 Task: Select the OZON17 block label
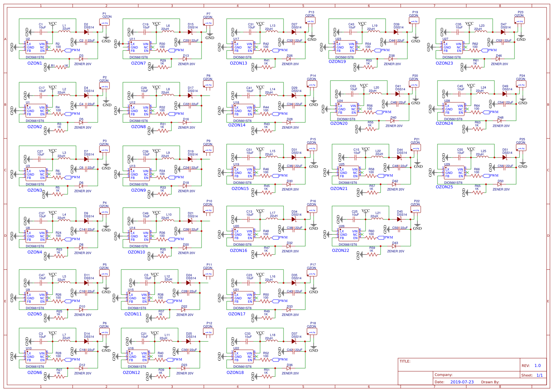tap(237, 314)
